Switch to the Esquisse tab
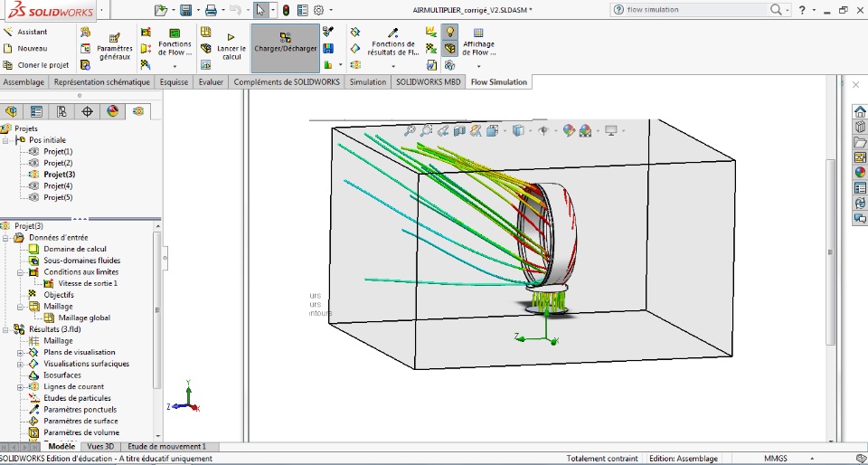Viewport: 868px width, 465px height. 175,82
